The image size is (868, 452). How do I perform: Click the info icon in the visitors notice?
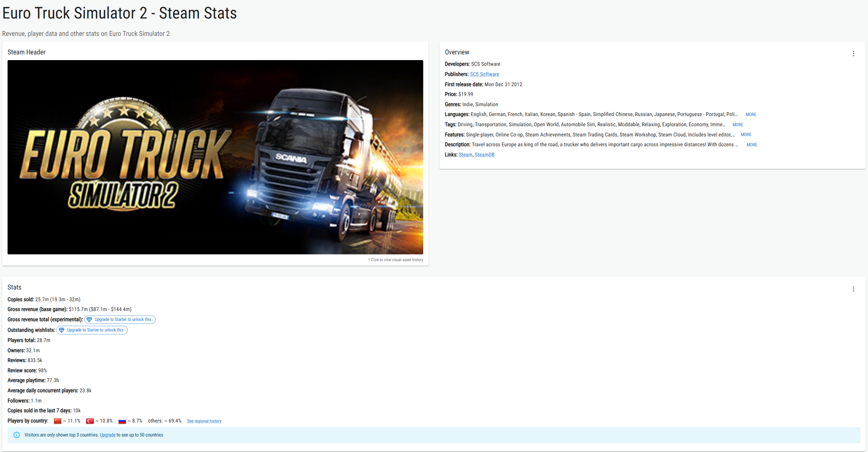pyautogui.click(x=17, y=435)
